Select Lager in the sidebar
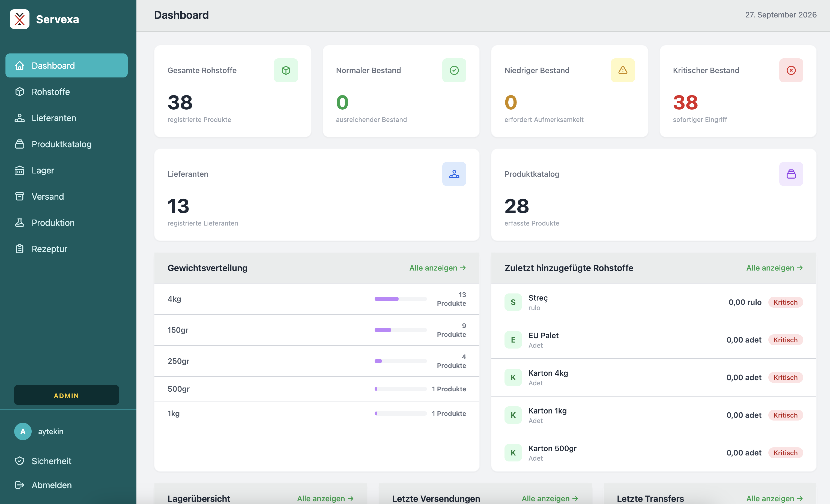Screen dimensions: 830x504 click(x=66, y=170)
